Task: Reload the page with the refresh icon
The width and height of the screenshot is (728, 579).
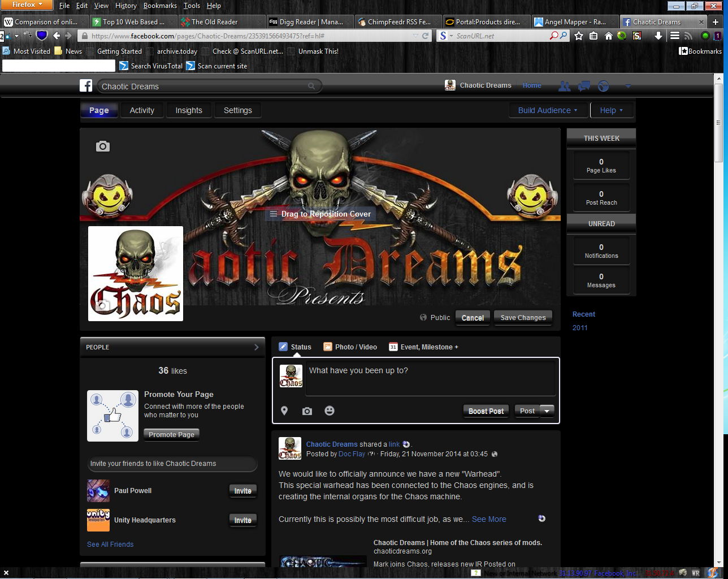Action: 426,36
